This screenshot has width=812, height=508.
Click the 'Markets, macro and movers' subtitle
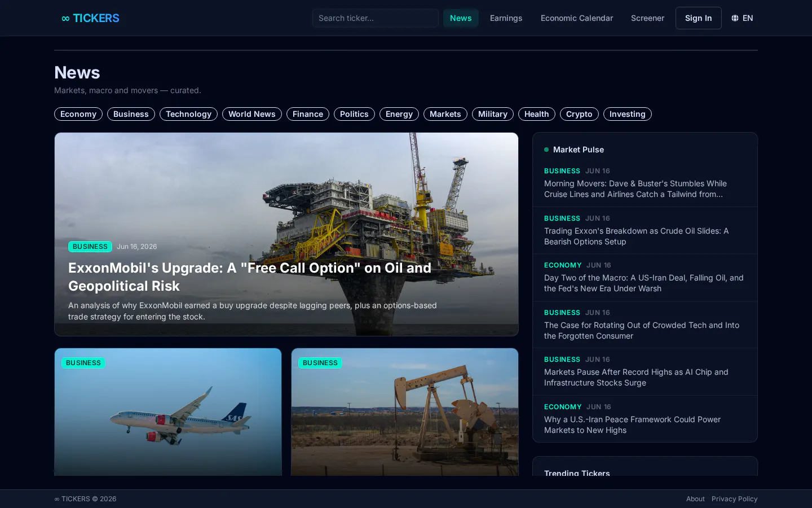pyautogui.click(x=127, y=90)
